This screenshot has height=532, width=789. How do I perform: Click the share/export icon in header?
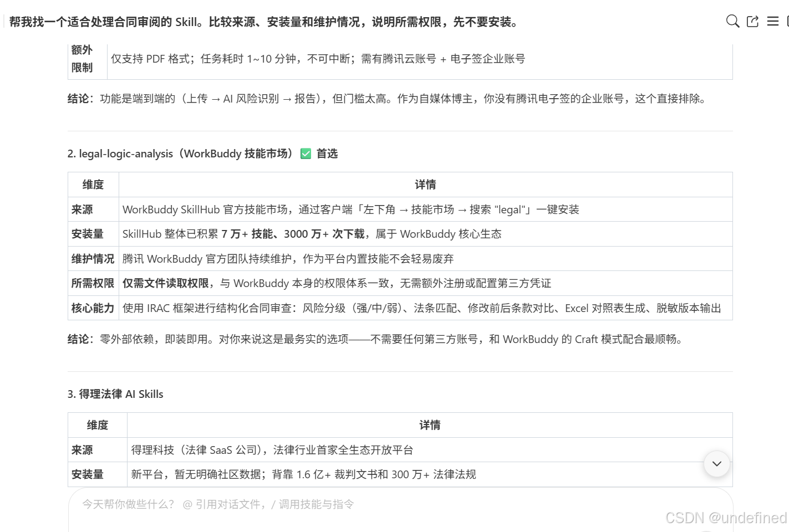(752, 22)
